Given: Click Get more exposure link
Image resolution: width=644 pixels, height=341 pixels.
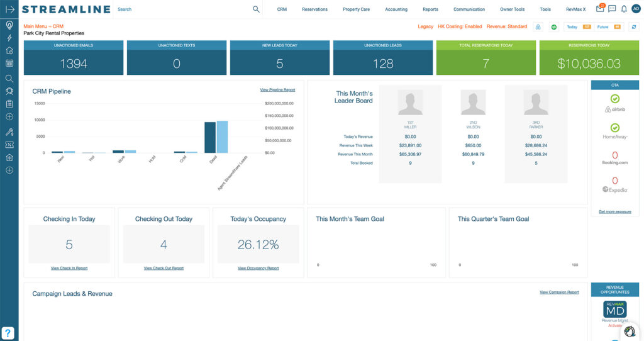Looking at the screenshot, I should [x=615, y=211].
